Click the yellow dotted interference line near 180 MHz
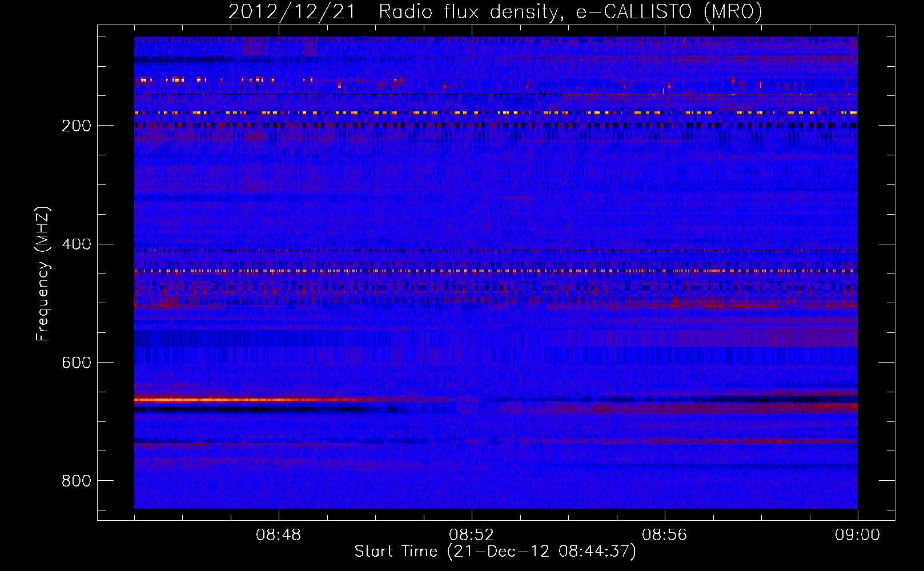Screen dimensions: 924x571 pyautogui.click(x=496, y=113)
